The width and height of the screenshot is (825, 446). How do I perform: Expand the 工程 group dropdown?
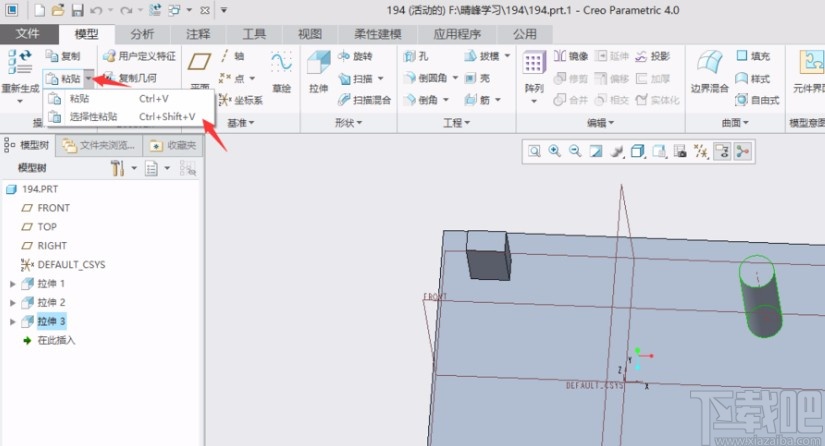[456, 123]
